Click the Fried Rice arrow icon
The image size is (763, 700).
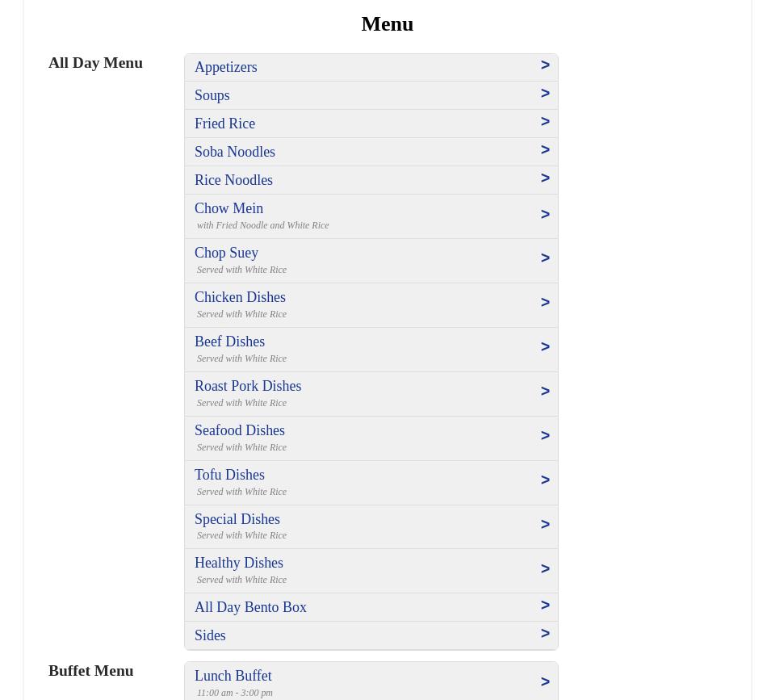pos(545,122)
